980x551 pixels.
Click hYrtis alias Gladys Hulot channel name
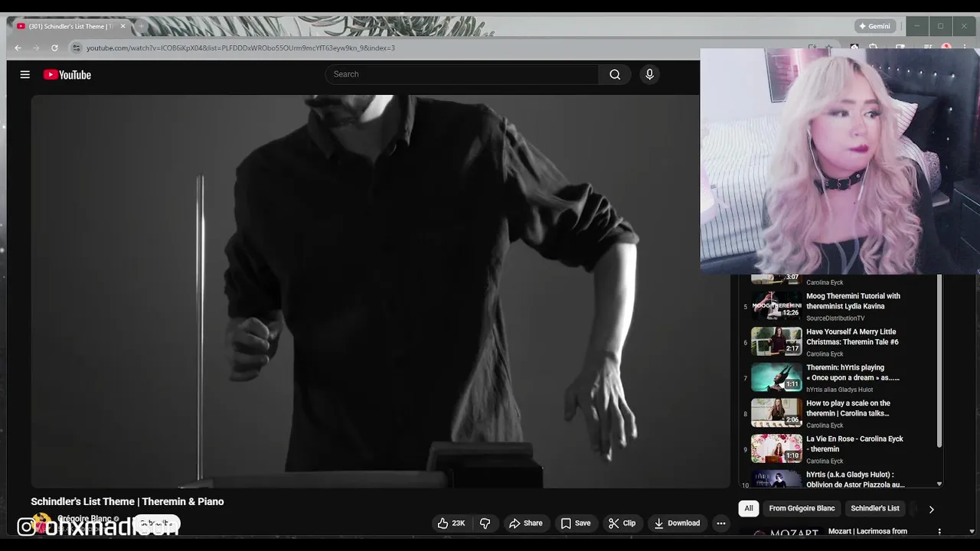point(839,390)
